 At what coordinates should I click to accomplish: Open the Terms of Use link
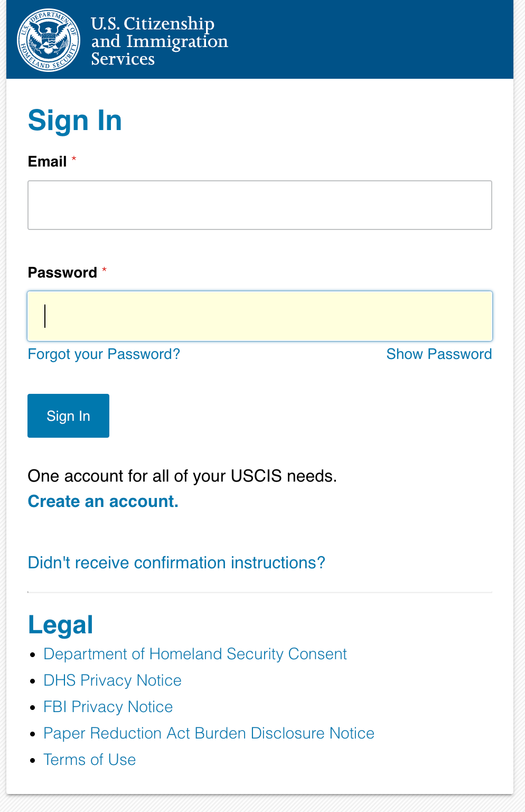tap(90, 760)
